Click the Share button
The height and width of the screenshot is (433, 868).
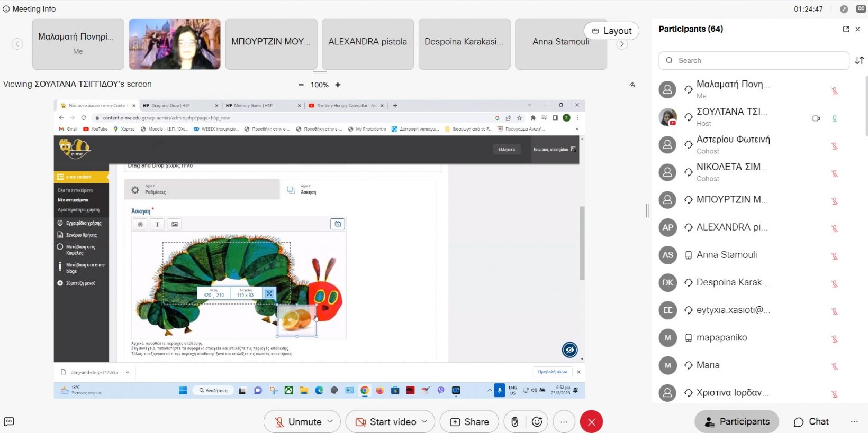469,421
